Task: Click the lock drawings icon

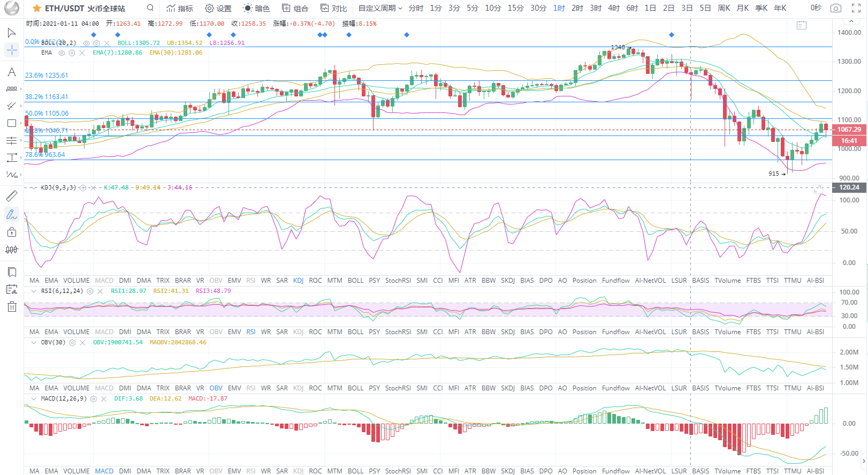Action: (12, 232)
